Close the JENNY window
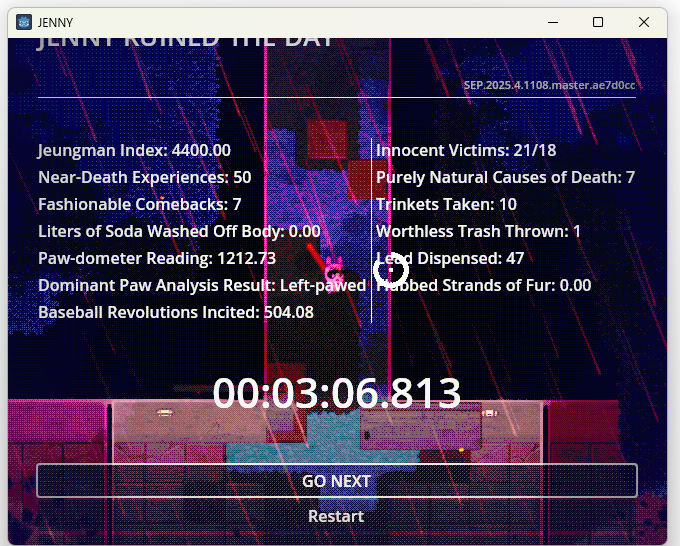The image size is (680, 546). pyautogui.click(x=644, y=22)
